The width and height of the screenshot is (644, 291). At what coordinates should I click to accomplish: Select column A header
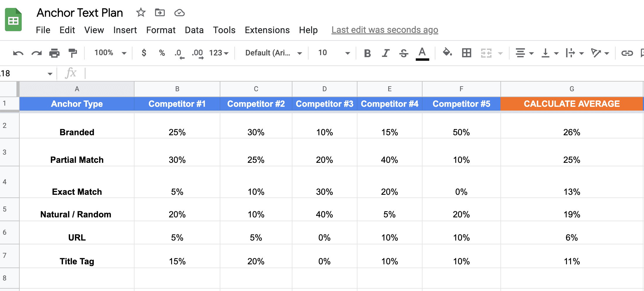click(x=77, y=89)
